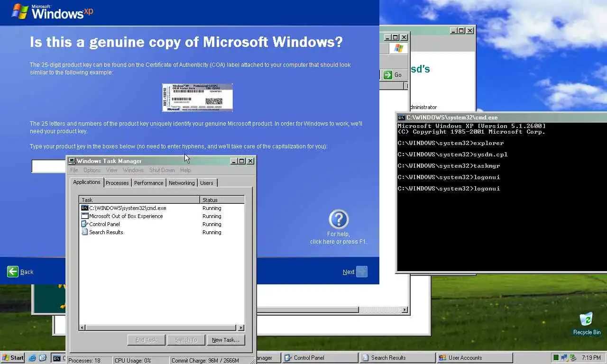The image size is (607, 364).
Task: Open the File menu in Task Manager
Action: tap(74, 170)
